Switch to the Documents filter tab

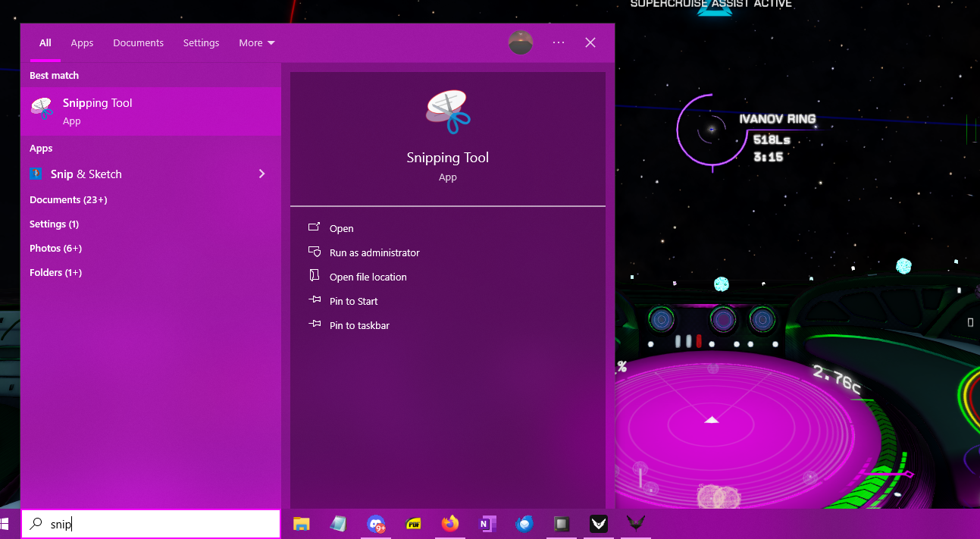[138, 43]
